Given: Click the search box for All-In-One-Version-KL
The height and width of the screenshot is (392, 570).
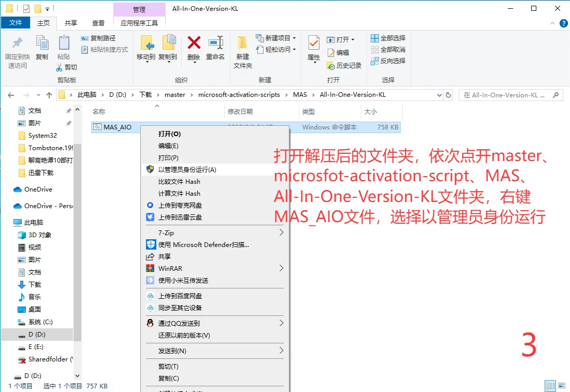Looking at the screenshot, I should 510,95.
